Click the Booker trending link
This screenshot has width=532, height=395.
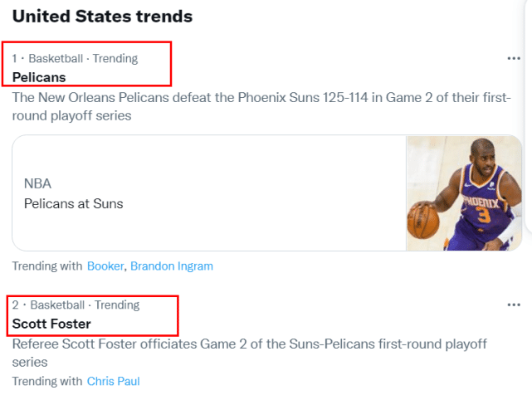pyautogui.click(x=105, y=266)
